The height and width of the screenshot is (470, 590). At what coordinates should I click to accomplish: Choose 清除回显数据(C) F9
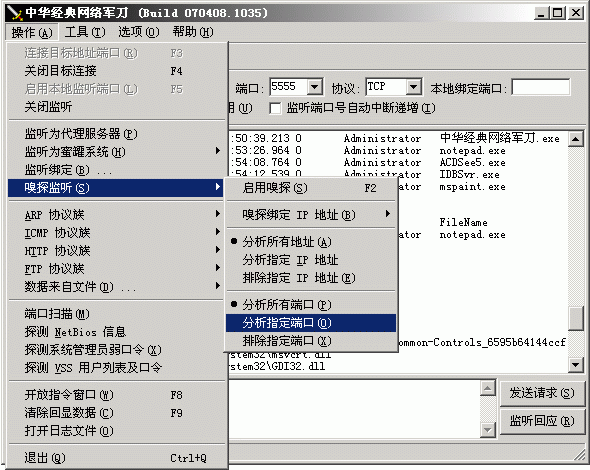116,413
